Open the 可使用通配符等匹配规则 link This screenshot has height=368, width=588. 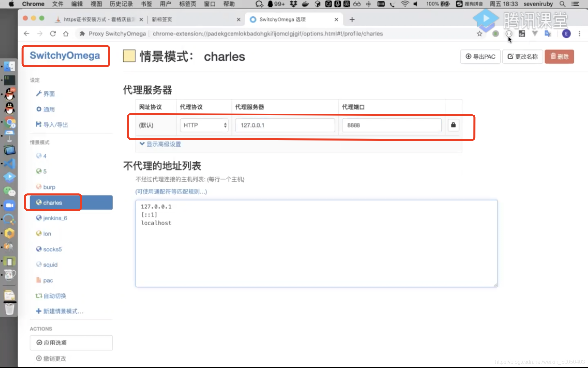coord(171,192)
